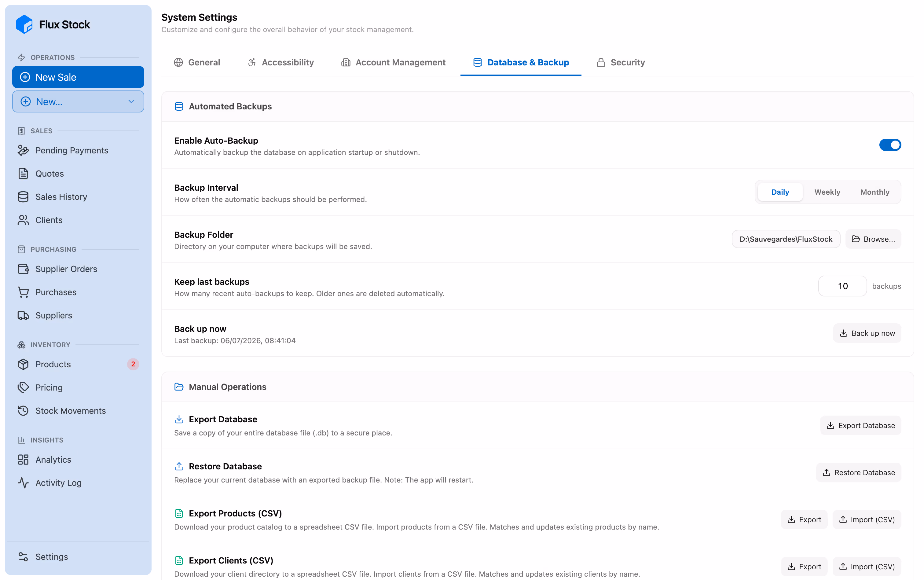Click the Pending Payments hand-coins icon

[23, 150]
